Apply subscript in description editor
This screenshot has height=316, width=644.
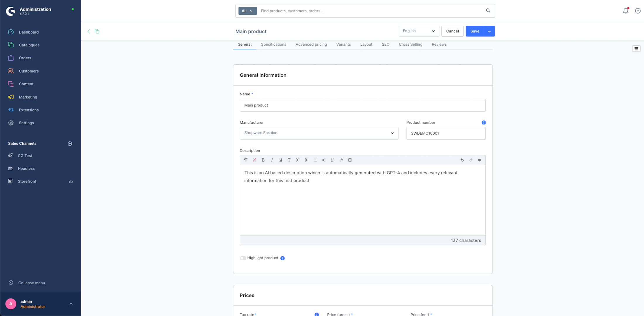[306, 160]
